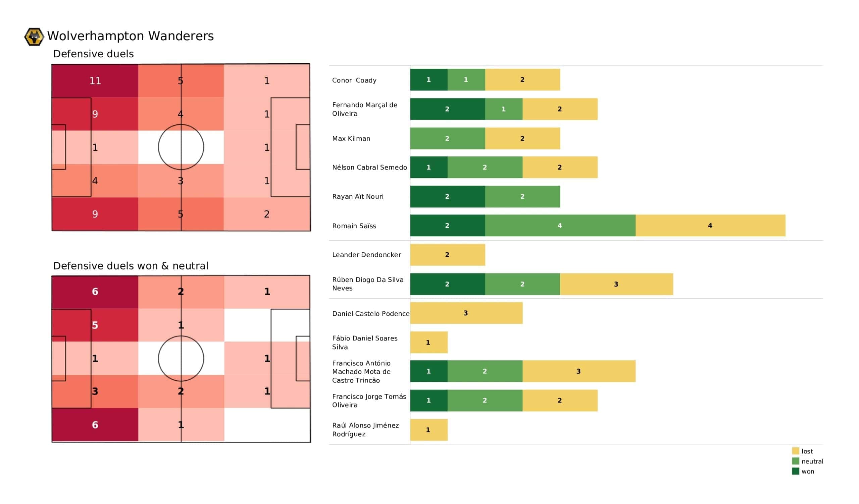Click Rúben Neves's lost bar showing 3

[617, 284]
